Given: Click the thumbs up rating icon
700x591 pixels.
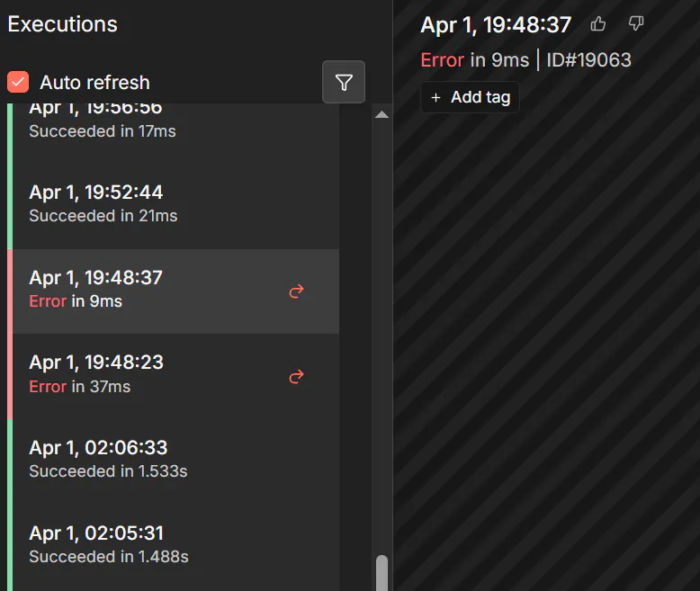Looking at the screenshot, I should tap(598, 24).
